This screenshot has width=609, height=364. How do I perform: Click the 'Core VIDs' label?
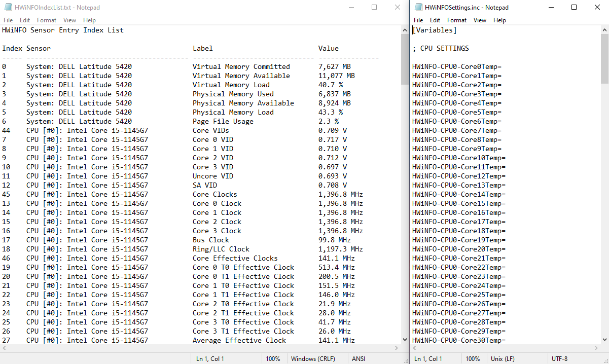tap(211, 130)
